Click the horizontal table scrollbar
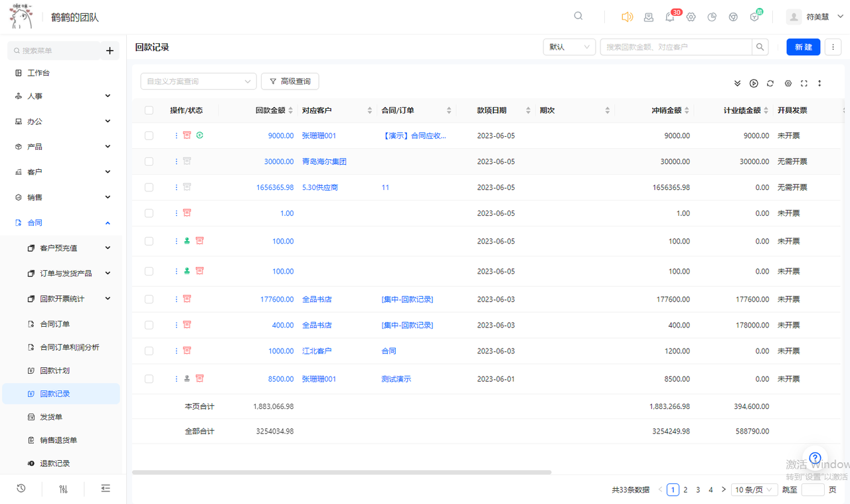This screenshot has height=504, width=850. tap(342, 472)
